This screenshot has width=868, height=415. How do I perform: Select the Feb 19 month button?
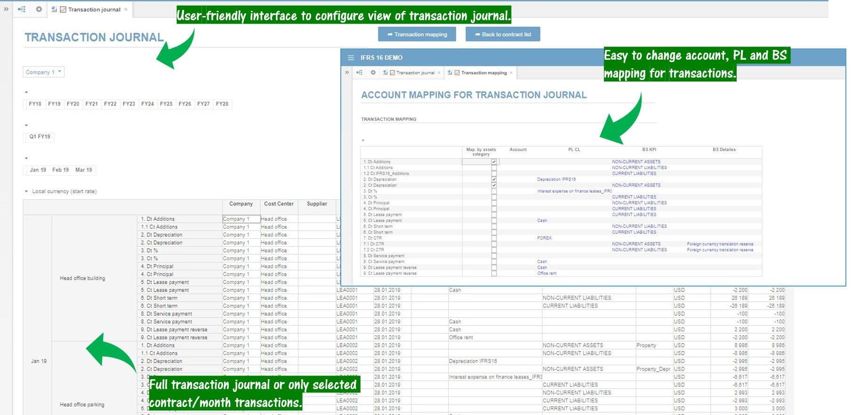coord(60,170)
